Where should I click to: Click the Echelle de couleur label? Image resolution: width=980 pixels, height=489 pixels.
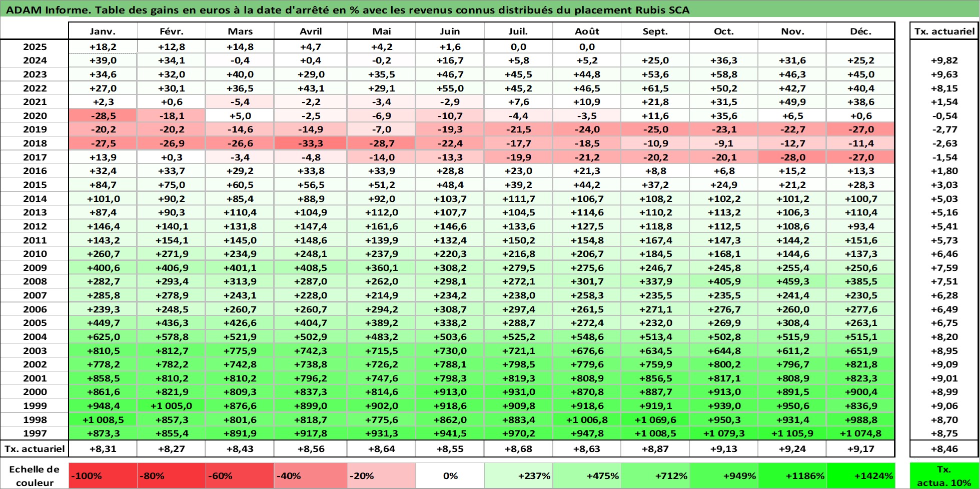35,476
